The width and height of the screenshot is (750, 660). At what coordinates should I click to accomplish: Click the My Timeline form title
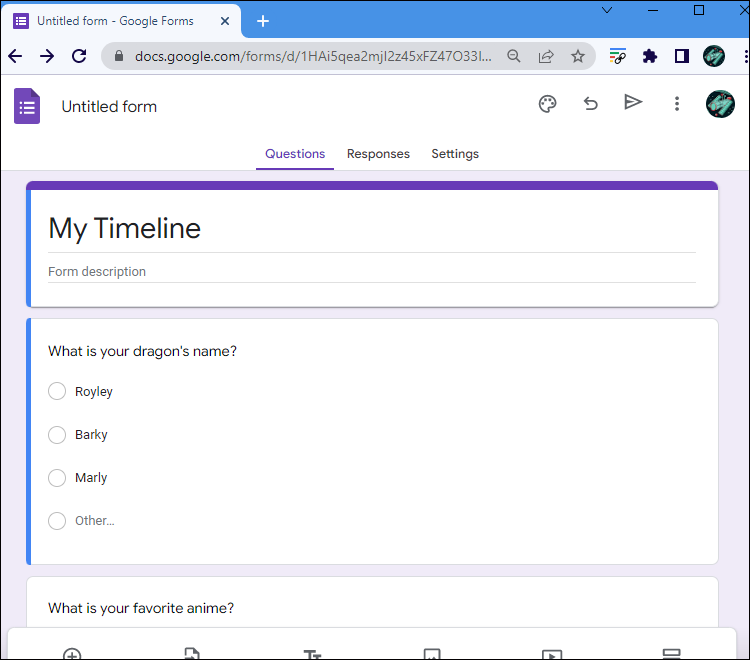(124, 229)
